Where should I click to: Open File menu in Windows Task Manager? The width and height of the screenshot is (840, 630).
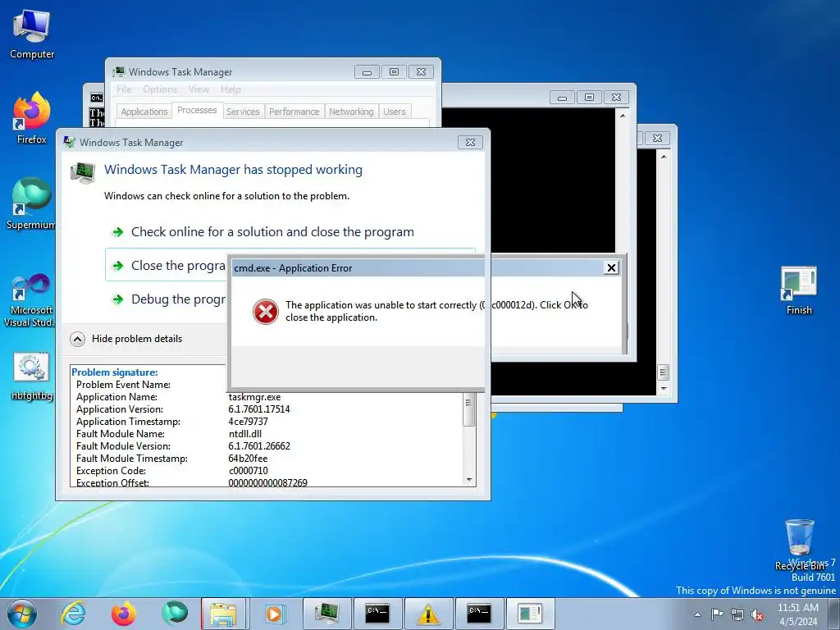[x=124, y=89]
